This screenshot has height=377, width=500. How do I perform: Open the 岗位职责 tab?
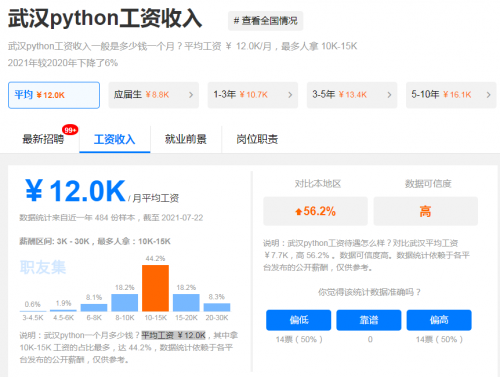(257, 139)
